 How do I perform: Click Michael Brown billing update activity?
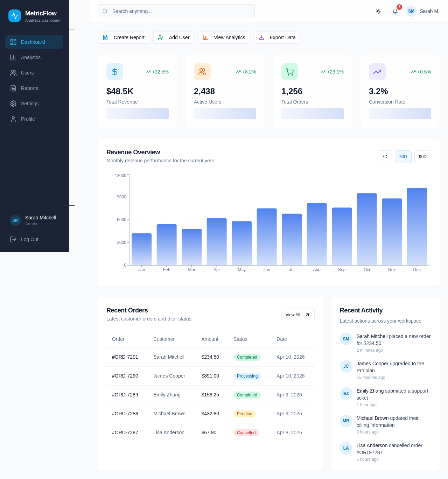pos(385,425)
